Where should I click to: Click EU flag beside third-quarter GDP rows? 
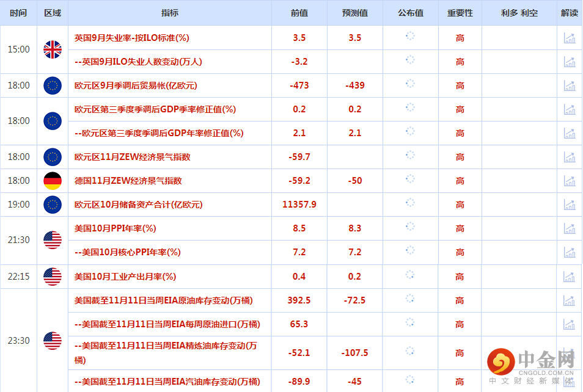pos(53,121)
